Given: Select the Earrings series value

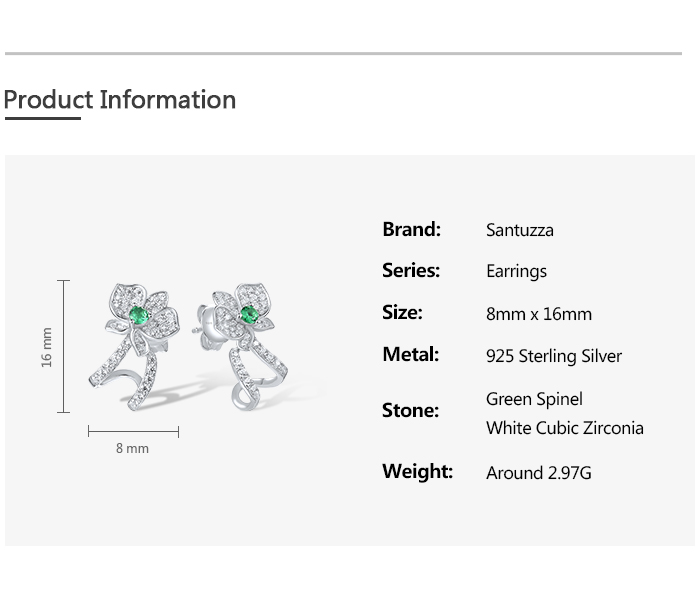Looking at the screenshot, I should pos(516,272).
